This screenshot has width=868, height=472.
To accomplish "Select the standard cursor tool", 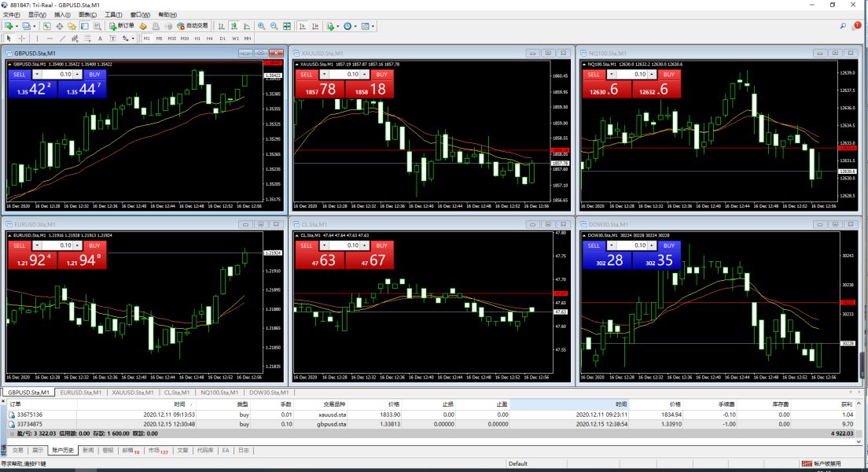I will (9, 39).
